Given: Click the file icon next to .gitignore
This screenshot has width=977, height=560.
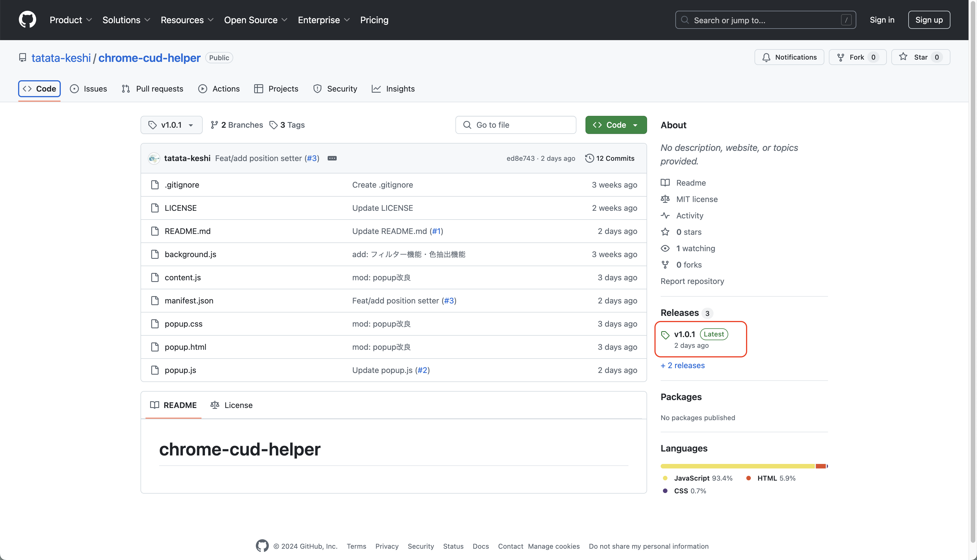Looking at the screenshot, I should click(x=155, y=185).
